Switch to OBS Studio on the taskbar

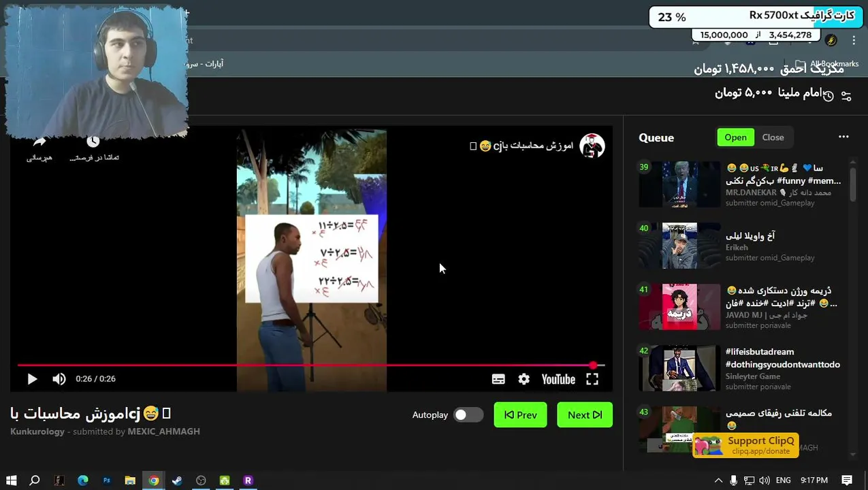[x=201, y=480]
